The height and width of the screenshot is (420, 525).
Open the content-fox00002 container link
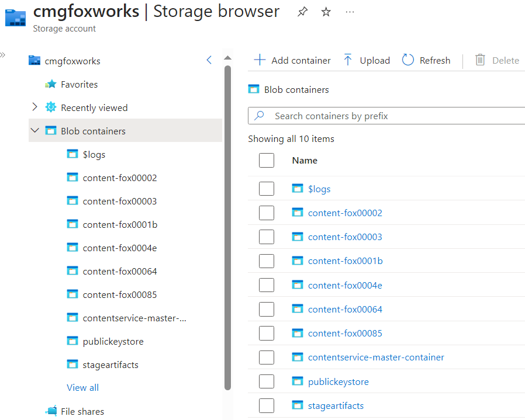(x=345, y=213)
